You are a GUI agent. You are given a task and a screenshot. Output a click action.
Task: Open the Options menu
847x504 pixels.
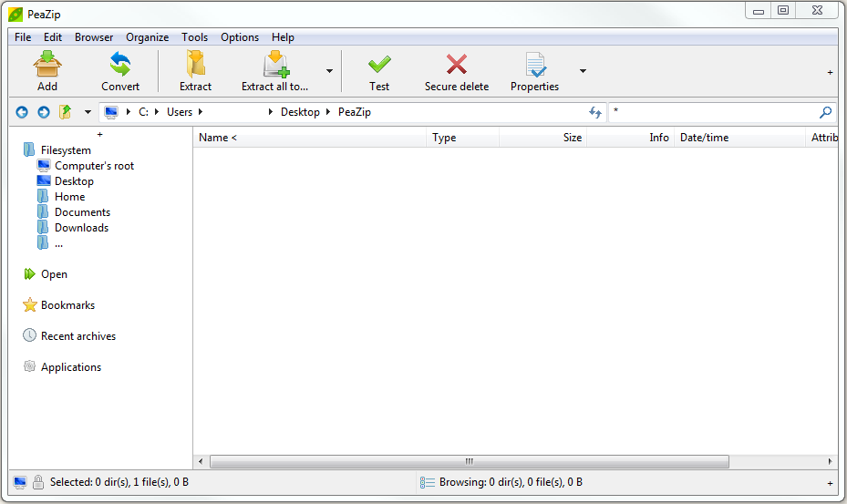(240, 37)
